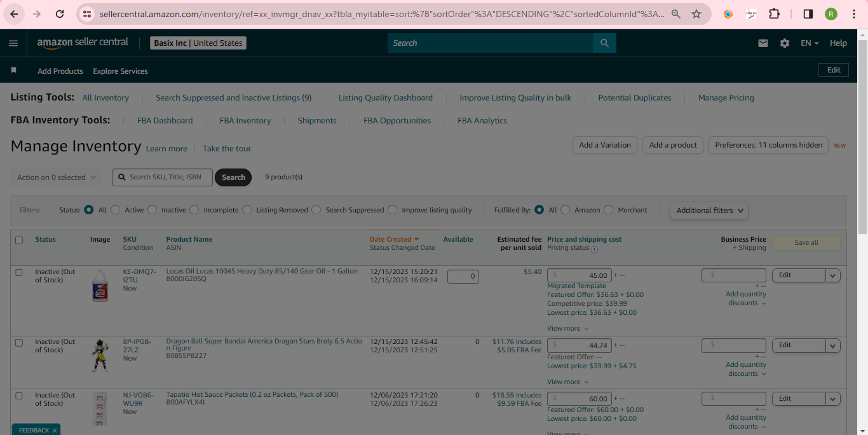Open the EN language dropdown
Image resolution: width=868 pixels, height=435 pixels.
[810, 43]
